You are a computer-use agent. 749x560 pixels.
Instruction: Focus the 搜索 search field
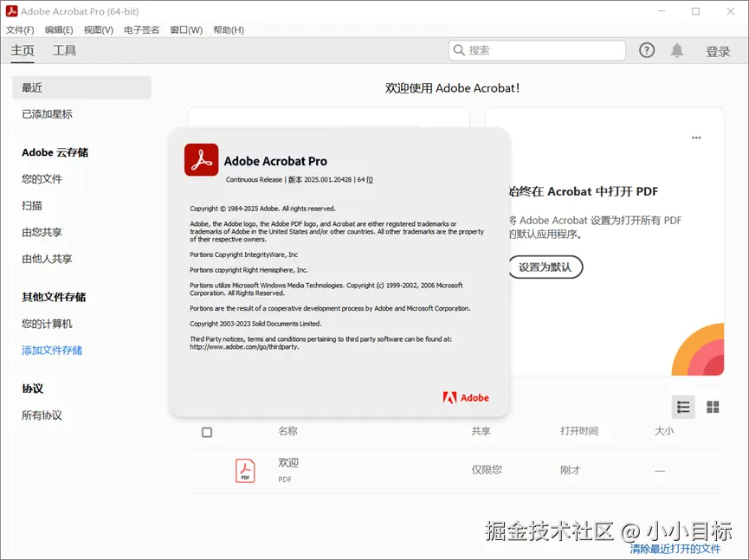click(537, 50)
